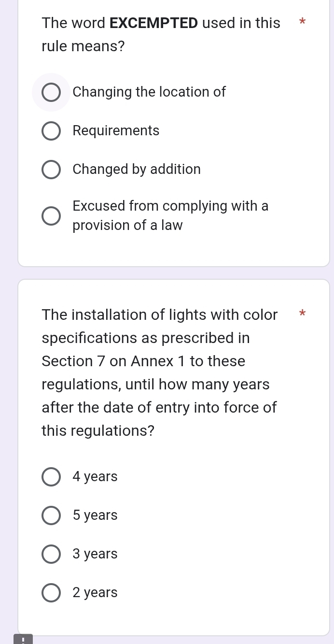Click the 'installation of lights' question title text
Viewport: 334px width, 644px height.
[160, 315]
